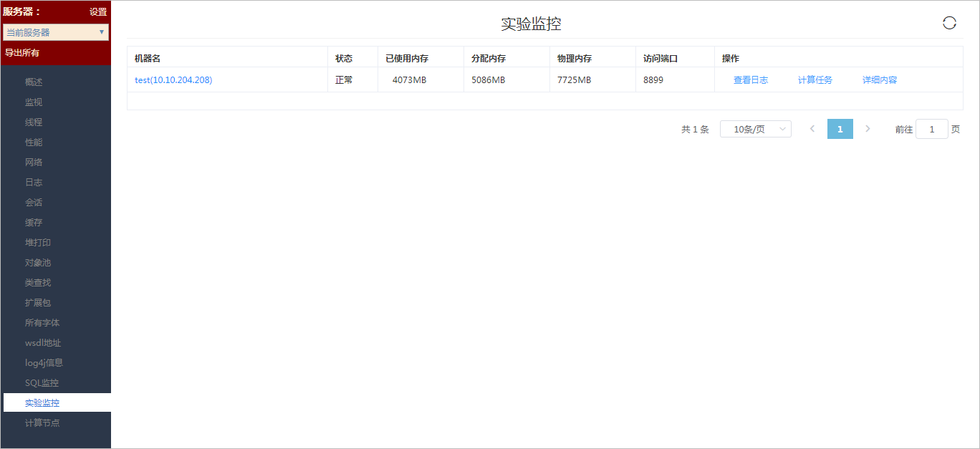The image size is (980, 449).
Task: Open 对象池 in the sidebar
Action: 38,263
